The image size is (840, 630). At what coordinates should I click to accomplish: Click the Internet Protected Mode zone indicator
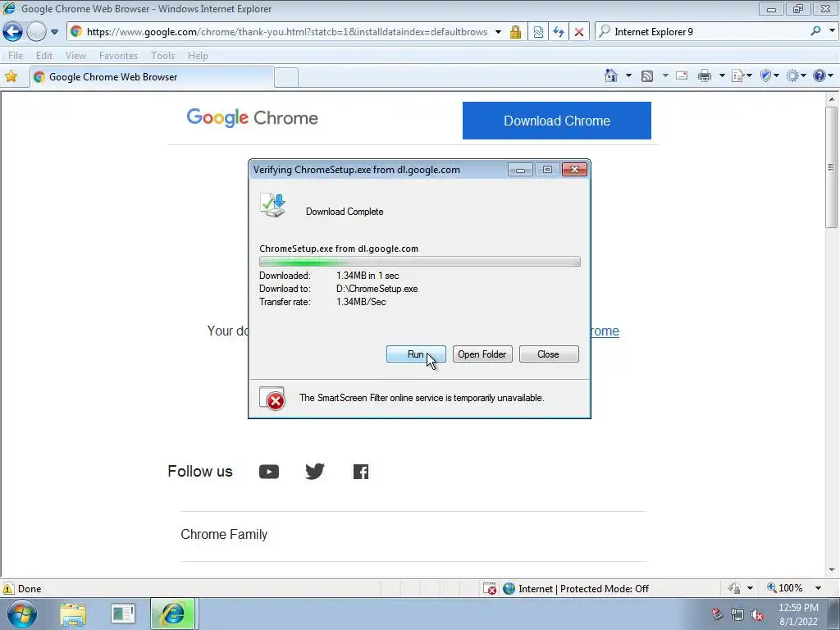[x=576, y=589]
